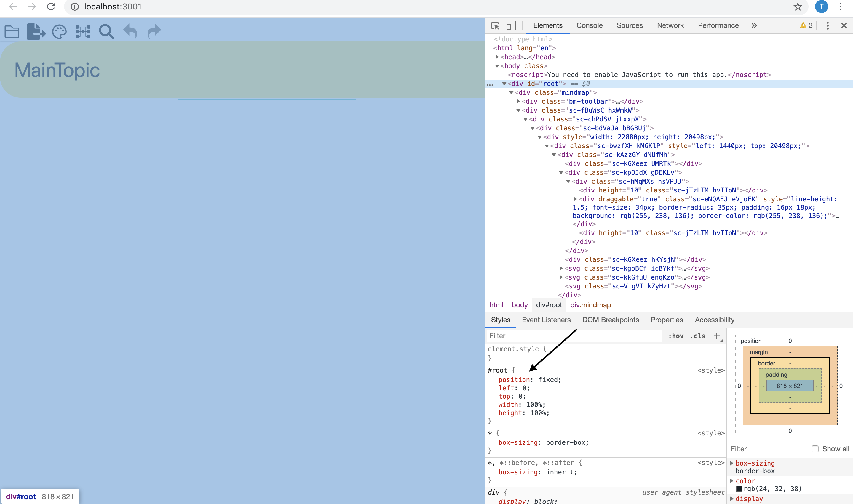Open the style sheet via the style link
Screen dimensions: 853x504
click(711, 370)
